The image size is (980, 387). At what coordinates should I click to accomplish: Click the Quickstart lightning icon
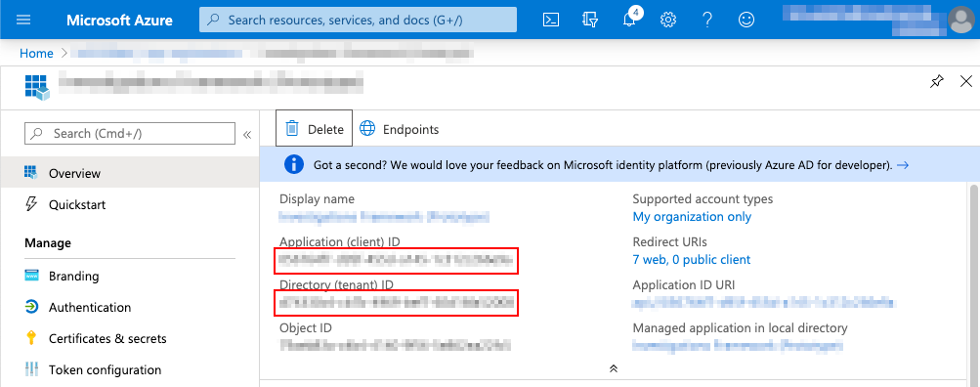[31, 204]
